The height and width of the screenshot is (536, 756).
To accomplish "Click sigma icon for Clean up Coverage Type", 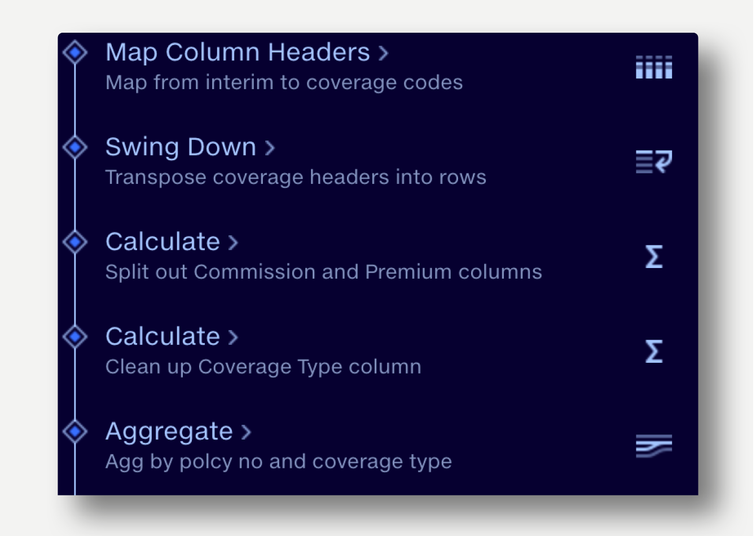I will pyautogui.click(x=654, y=352).
